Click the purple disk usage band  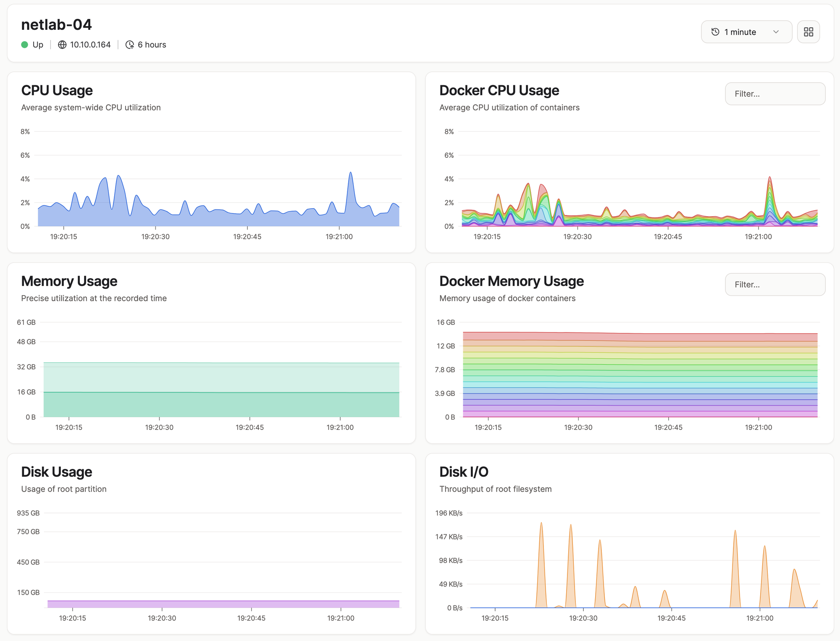click(x=223, y=604)
